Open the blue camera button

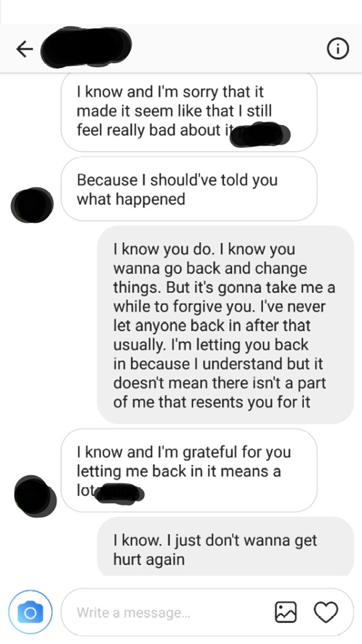[x=30, y=613]
